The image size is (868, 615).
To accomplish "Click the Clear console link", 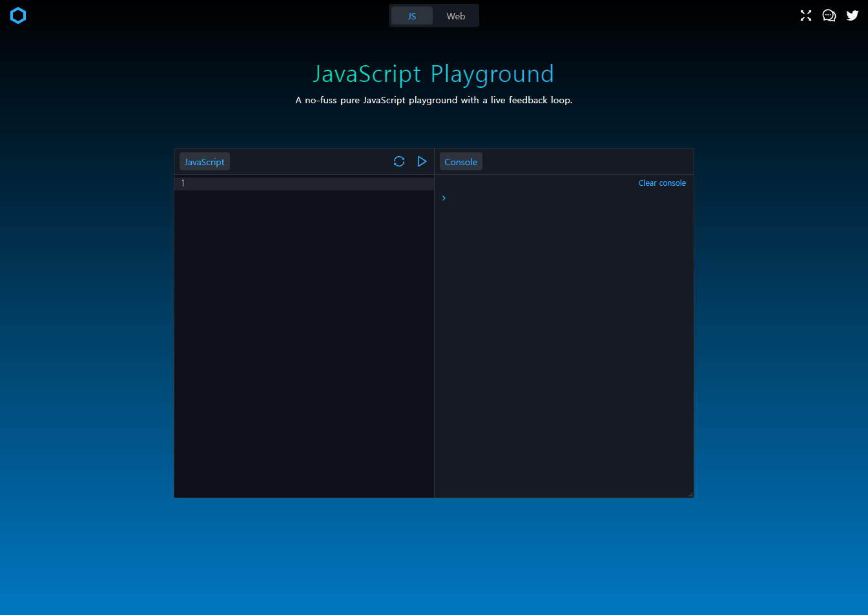I will (x=662, y=183).
